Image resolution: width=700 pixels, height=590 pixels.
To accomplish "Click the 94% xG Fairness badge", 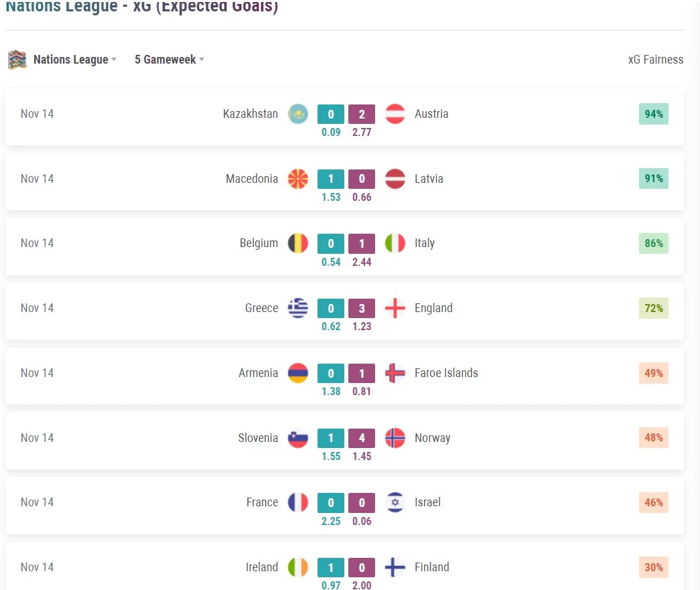I will pyautogui.click(x=653, y=114).
